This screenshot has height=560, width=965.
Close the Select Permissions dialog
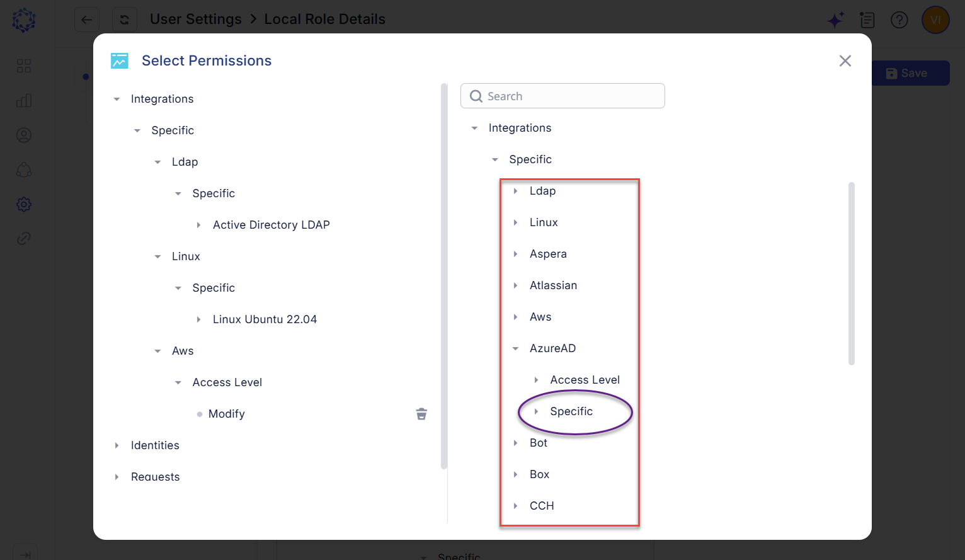point(845,60)
